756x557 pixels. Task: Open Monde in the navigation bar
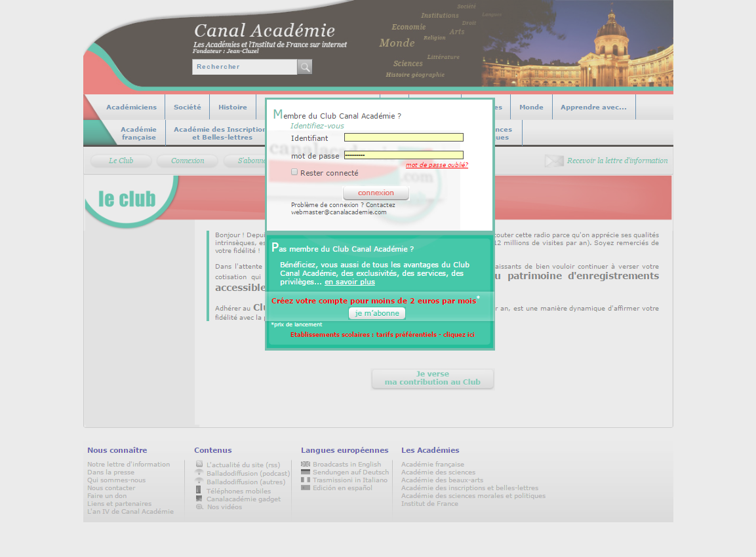pyautogui.click(x=531, y=107)
